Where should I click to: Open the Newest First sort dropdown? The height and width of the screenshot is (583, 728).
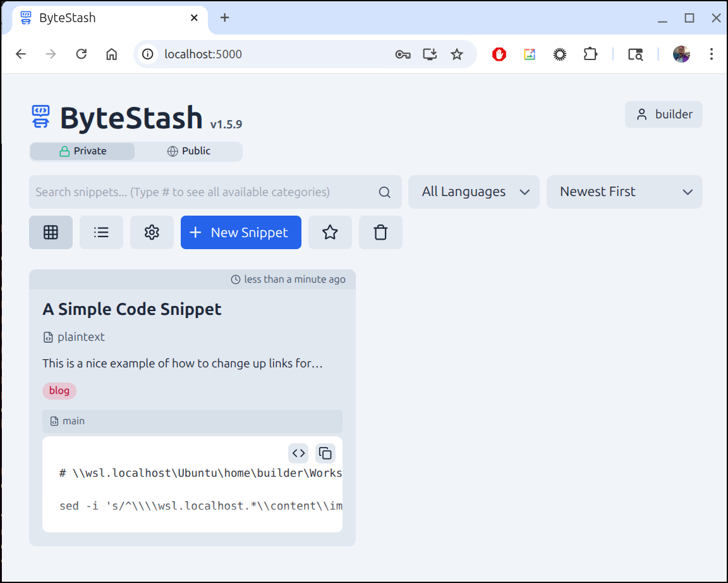tap(624, 192)
